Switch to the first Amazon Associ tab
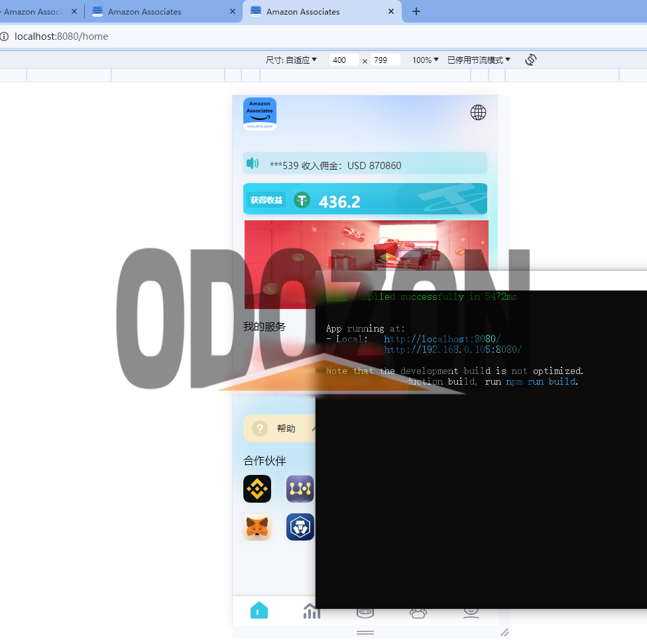The height and width of the screenshot is (644, 647). 39,11
